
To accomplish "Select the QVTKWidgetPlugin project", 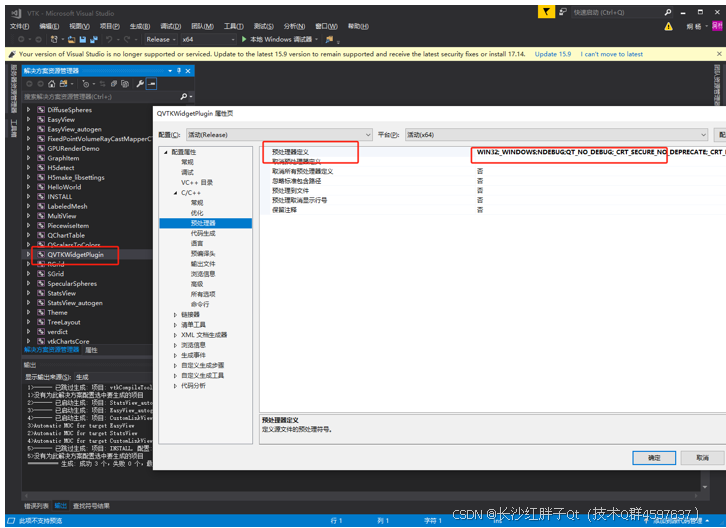I will point(75,255).
